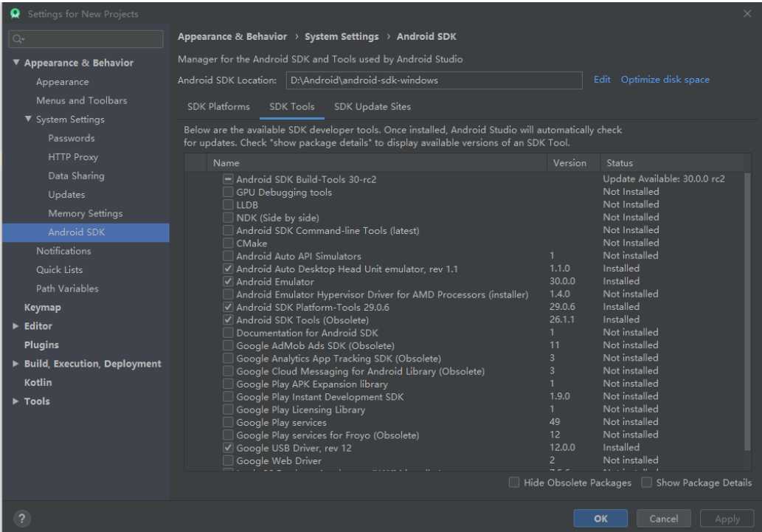Open Data Sharing settings
Viewport: 762px width, 532px height.
pos(76,176)
